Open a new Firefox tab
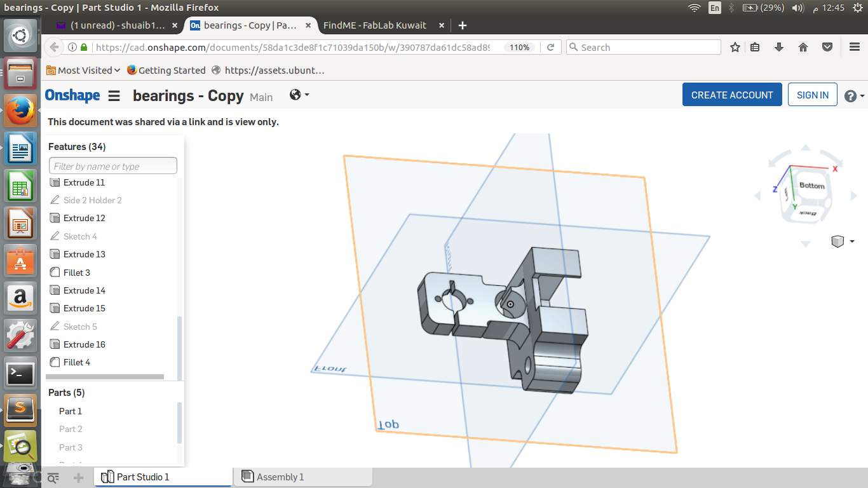This screenshot has width=868, height=488. (x=463, y=25)
